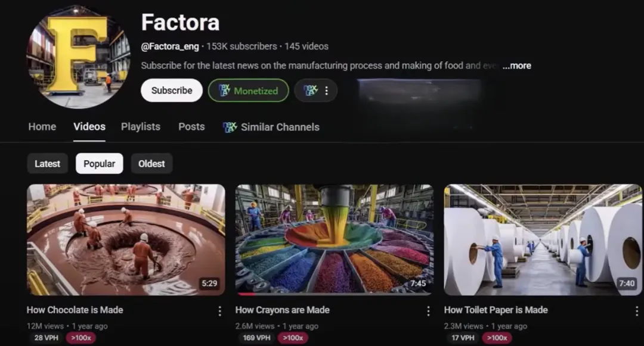Open three-dot menu for How Chocolate is Made
The width and height of the screenshot is (644, 346).
point(219,311)
